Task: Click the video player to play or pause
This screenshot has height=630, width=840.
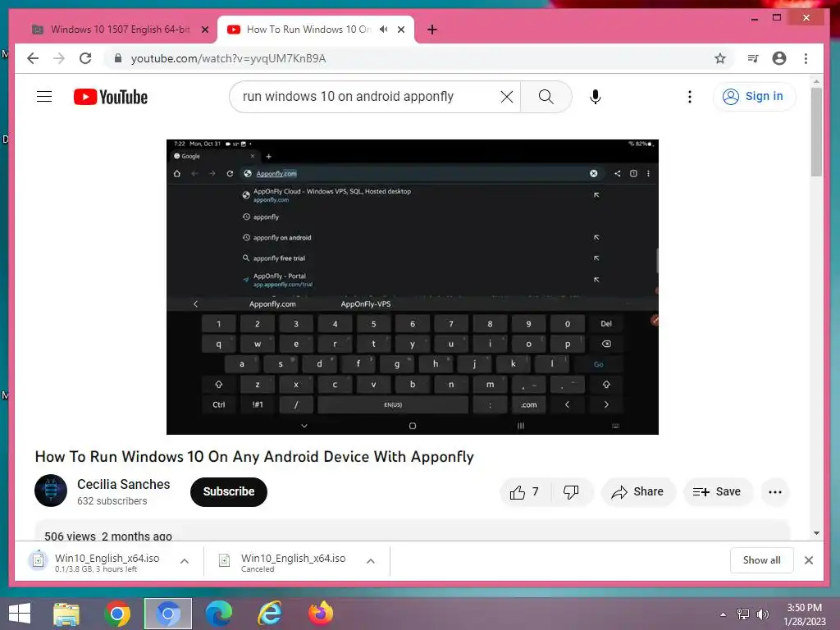Action: 412,286
